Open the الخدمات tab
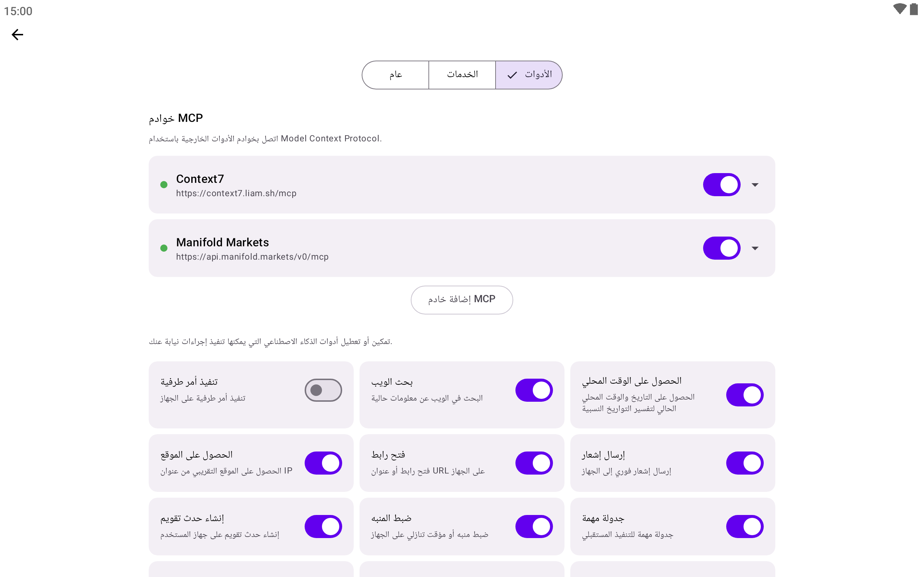This screenshot has height=577, width=924. [462, 75]
